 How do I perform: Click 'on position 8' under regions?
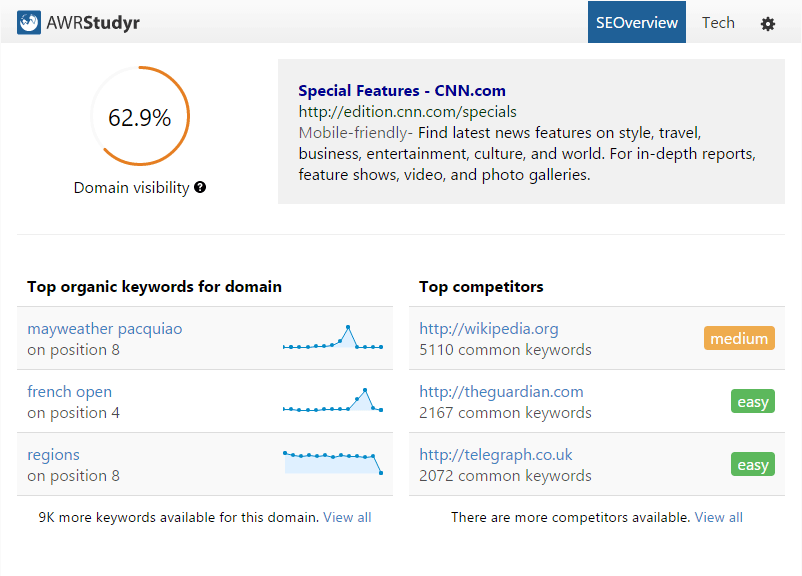(73, 475)
